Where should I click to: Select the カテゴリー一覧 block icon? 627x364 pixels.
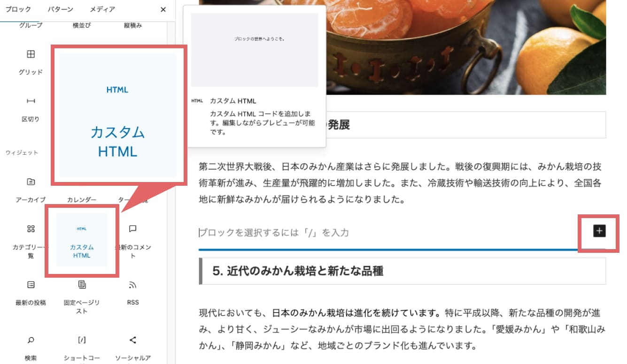(30, 229)
